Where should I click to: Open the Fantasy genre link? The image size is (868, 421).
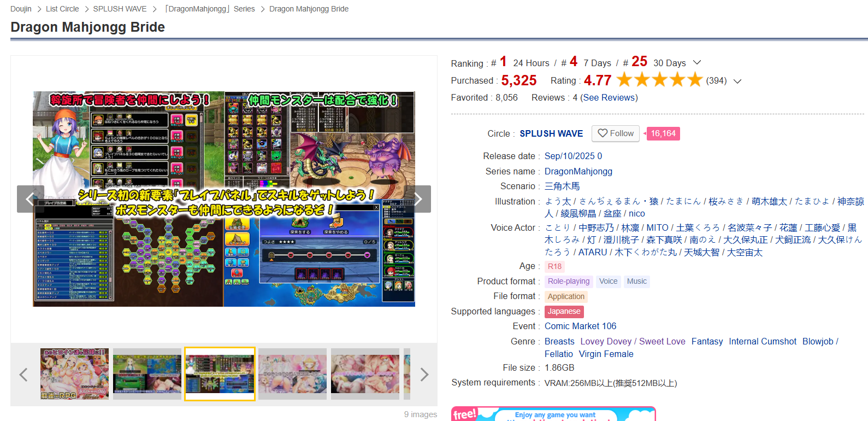[707, 341]
